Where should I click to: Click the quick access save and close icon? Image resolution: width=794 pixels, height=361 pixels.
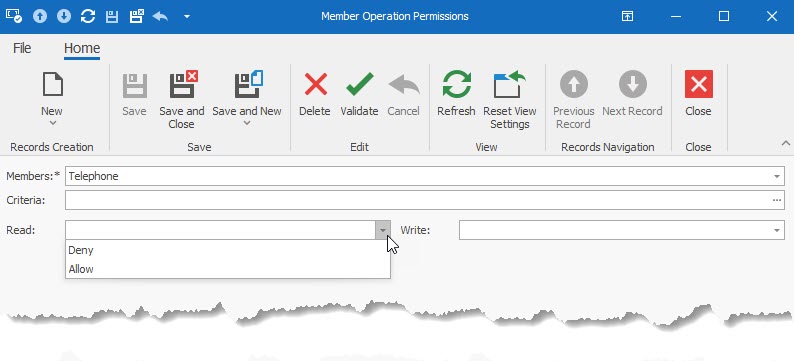(136, 16)
